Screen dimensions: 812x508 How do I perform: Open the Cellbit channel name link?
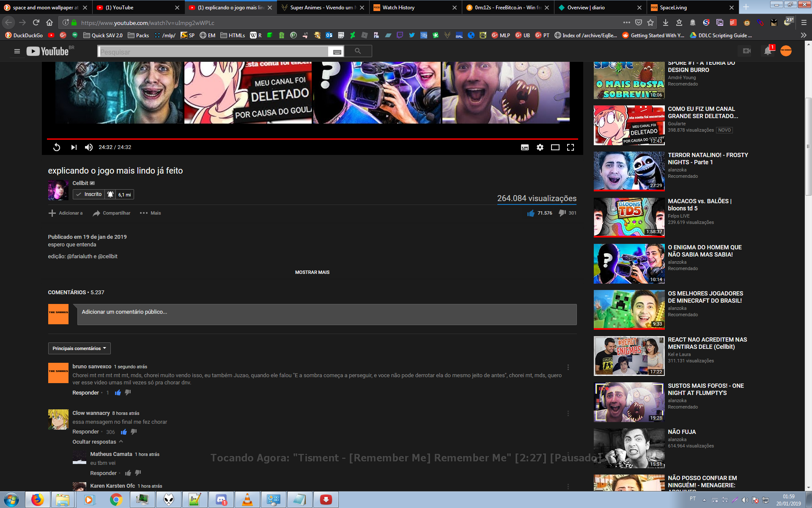tap(80, 183)
